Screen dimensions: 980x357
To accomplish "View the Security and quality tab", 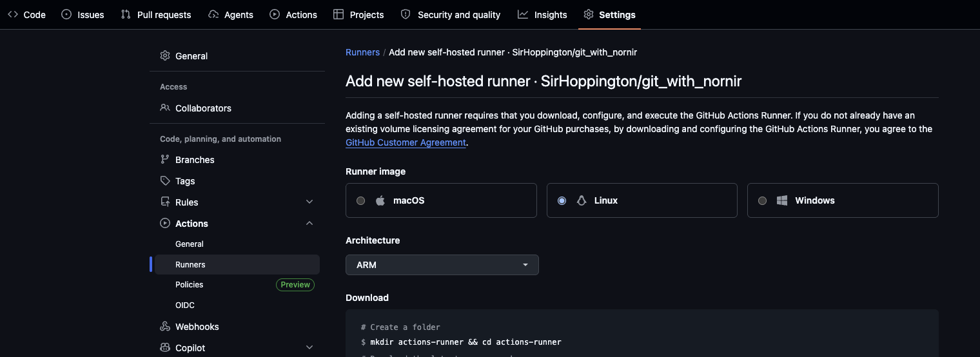I will click(x=451, y=14).
